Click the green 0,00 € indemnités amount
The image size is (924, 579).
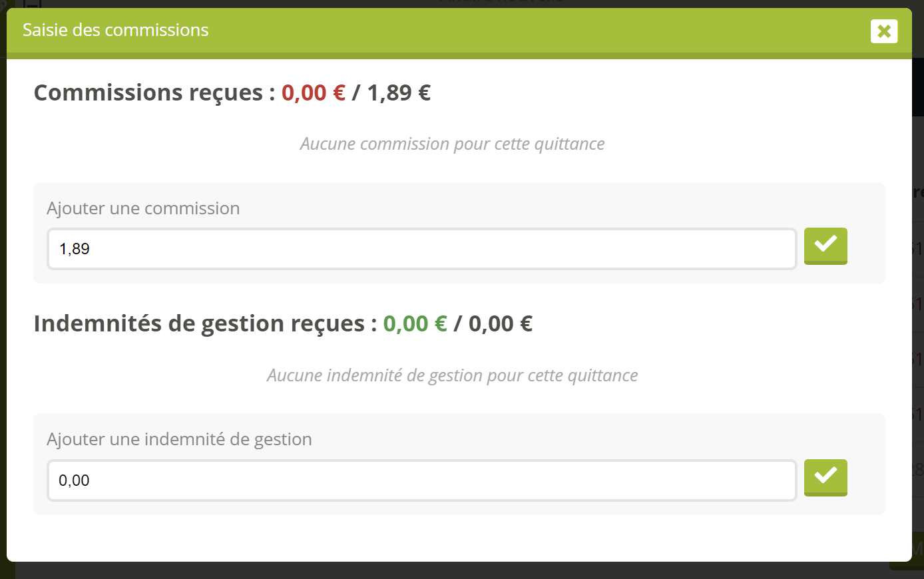click(x=415, y=323)
